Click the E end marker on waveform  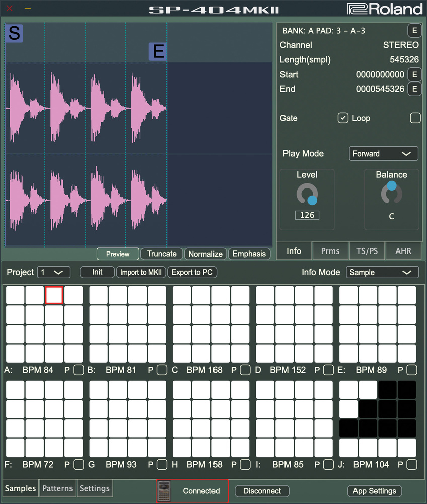point(158,52)
